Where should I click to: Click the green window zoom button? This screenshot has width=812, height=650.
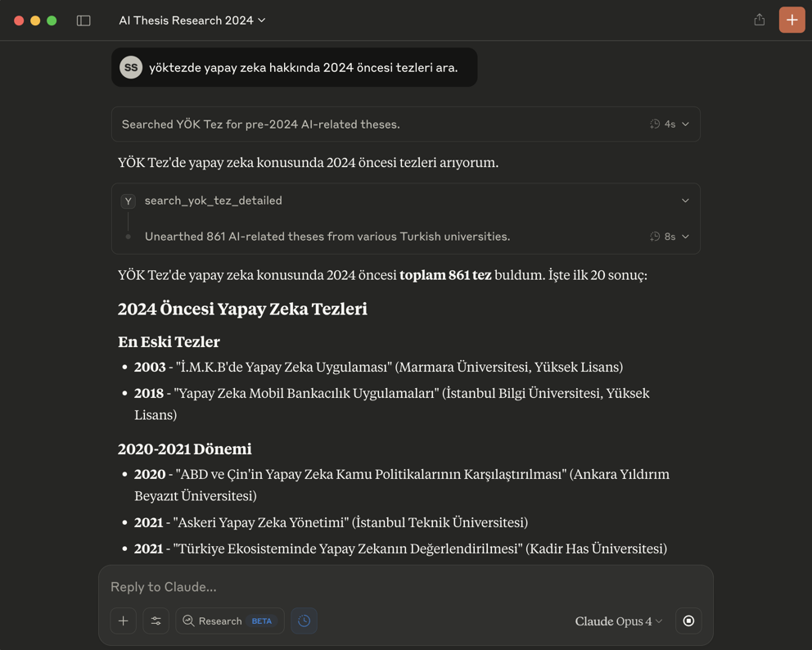coord(52,20)
